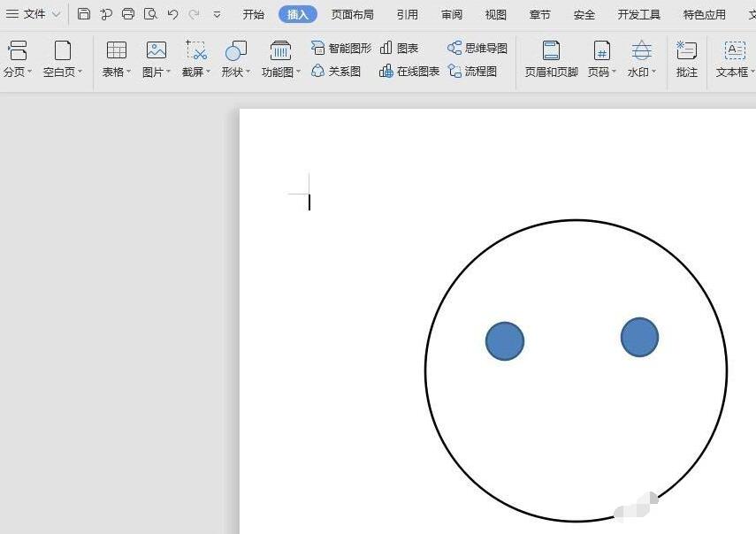The width and height of the screenshot is (756, 534).
Task: Select the 插入 tab
Action: (297, 14)
